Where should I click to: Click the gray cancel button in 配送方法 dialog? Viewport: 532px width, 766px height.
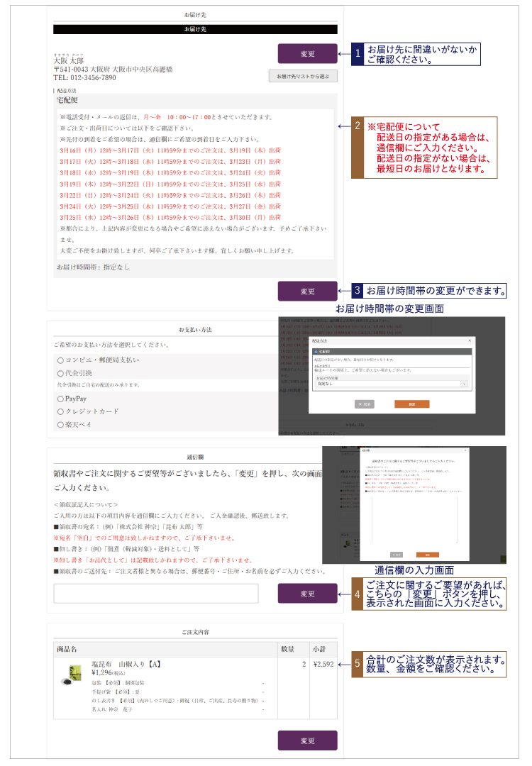point(365,404)
